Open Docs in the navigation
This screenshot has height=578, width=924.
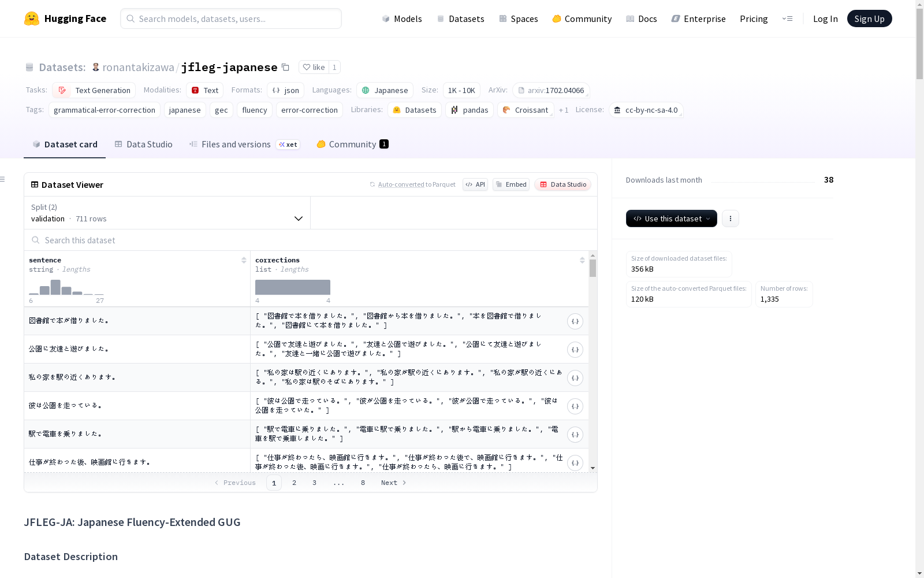[641, 18]
